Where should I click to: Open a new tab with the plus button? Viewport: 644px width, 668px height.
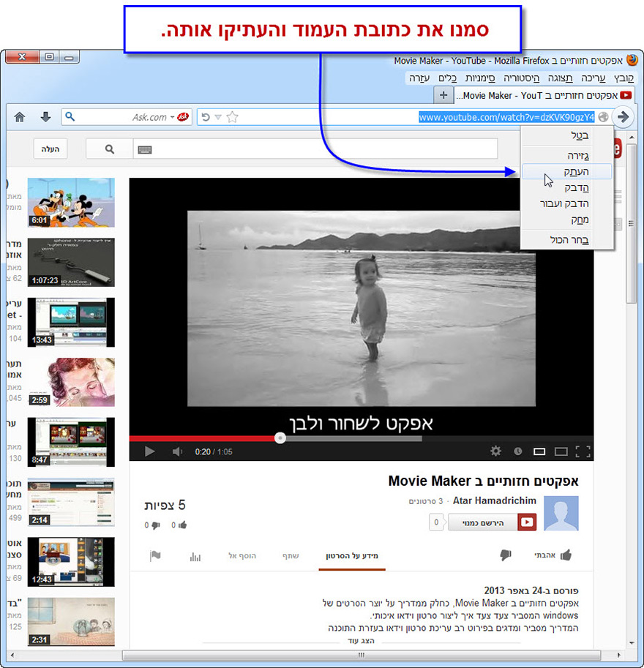443,95
